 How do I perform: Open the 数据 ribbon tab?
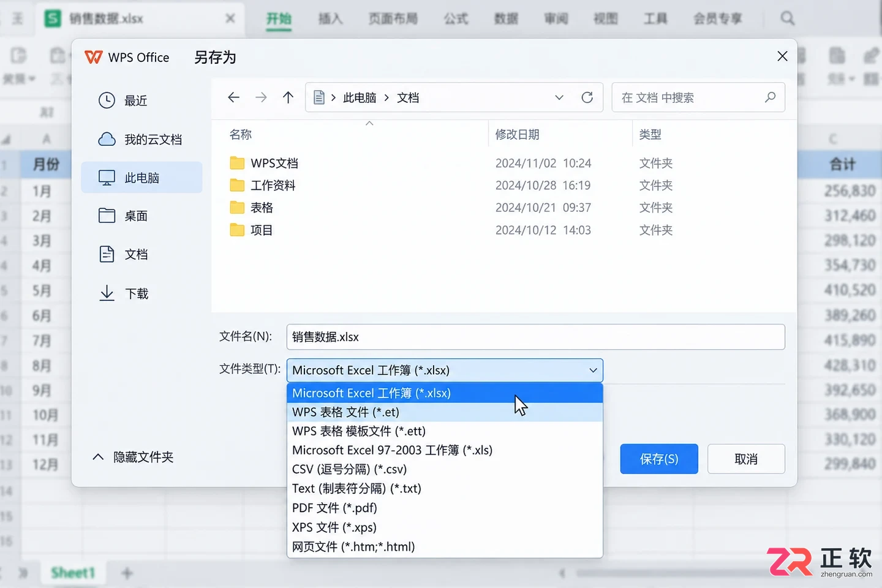[x=507, y=18]
